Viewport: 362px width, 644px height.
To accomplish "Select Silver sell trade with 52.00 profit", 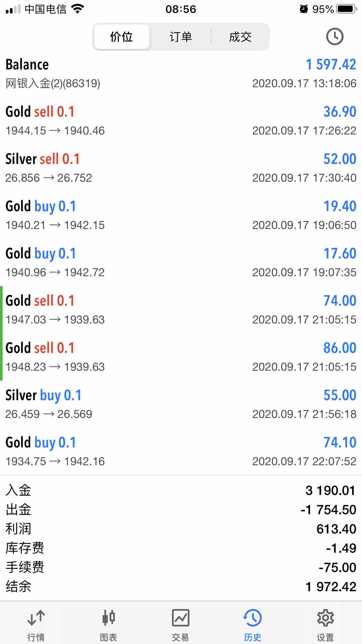I will coord(181,168).
